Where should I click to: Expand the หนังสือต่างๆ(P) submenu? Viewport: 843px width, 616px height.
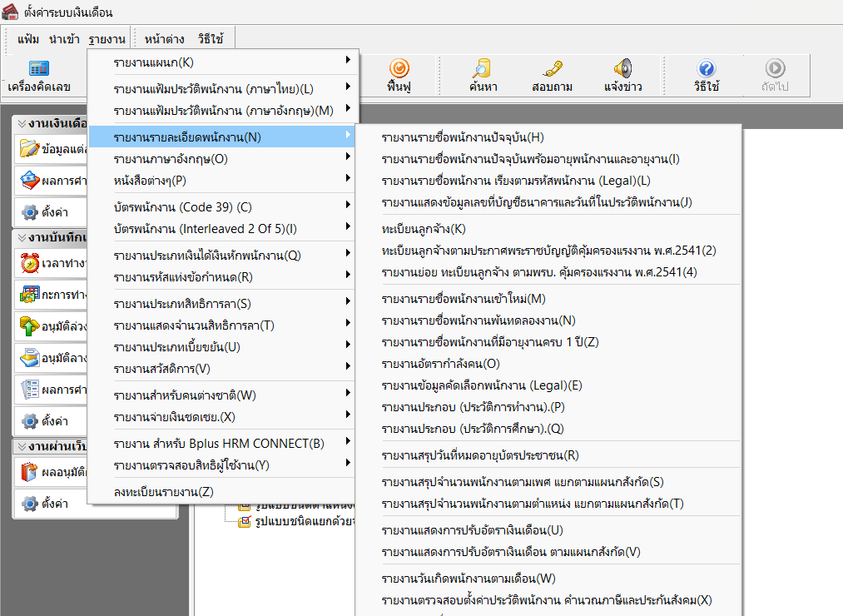tap(223, 179)
